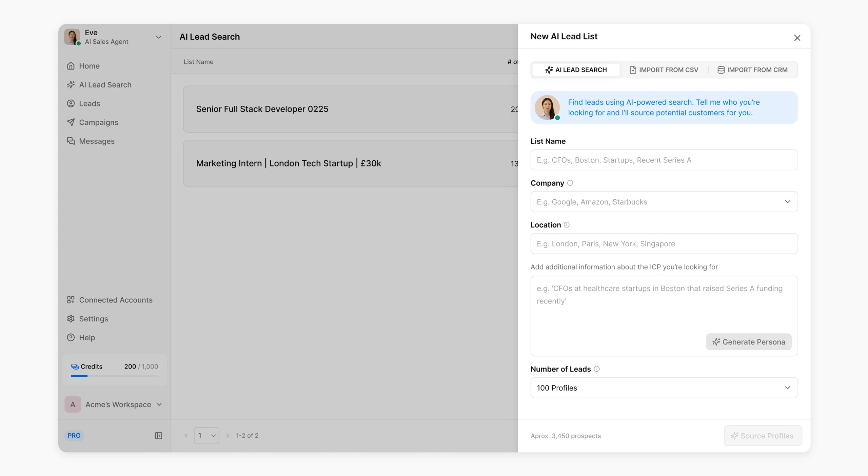Open Connected Accounts
The height and width of the screenshot is (476, 868).
coord(110,300)
